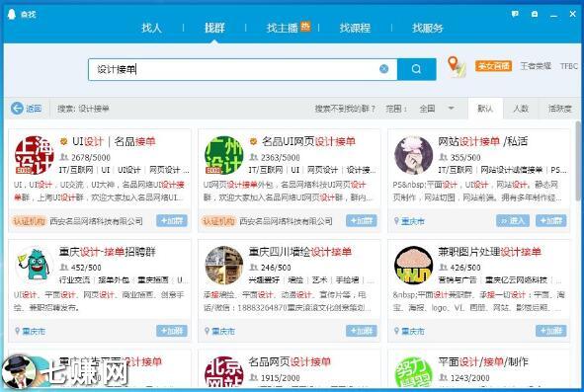
Task: Click +加群 on 重庆设计-接单招聘群 card
Action: pos(172,331)
